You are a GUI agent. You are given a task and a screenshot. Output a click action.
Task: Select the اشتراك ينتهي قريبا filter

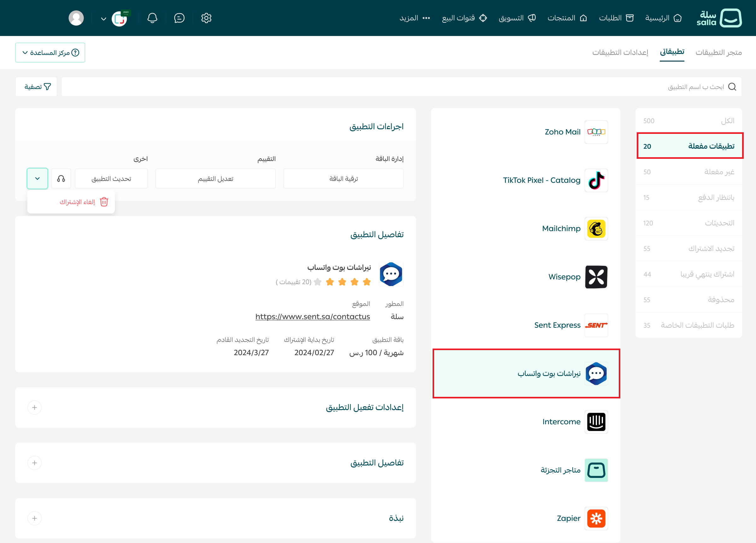click(x=689, y=274)
